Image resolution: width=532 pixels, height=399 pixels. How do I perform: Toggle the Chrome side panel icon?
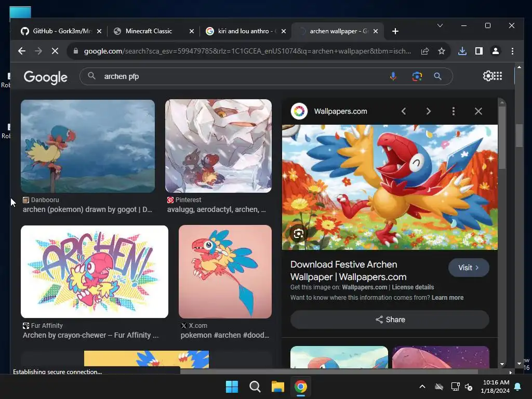[x=478, y=51]
